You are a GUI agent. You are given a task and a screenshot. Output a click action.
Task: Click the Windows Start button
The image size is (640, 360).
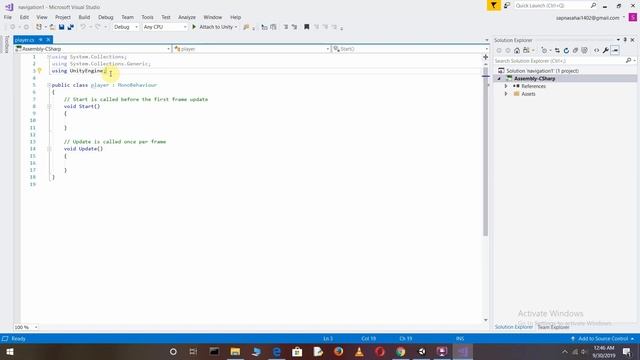[10, 351]
